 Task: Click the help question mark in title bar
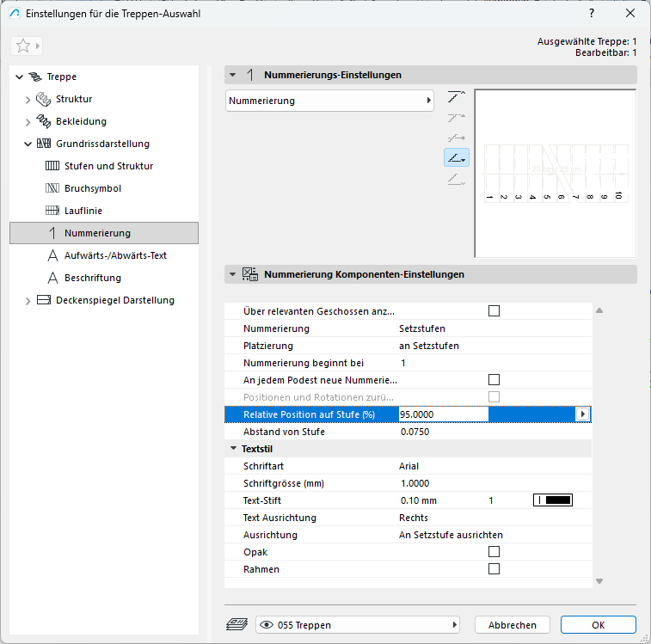(x=592, y=13)
